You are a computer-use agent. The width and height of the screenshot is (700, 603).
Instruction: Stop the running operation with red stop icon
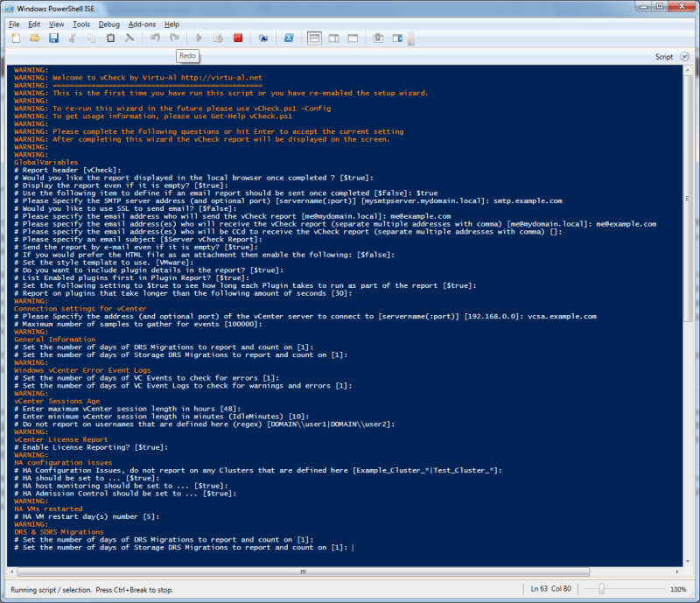[238, 38]
